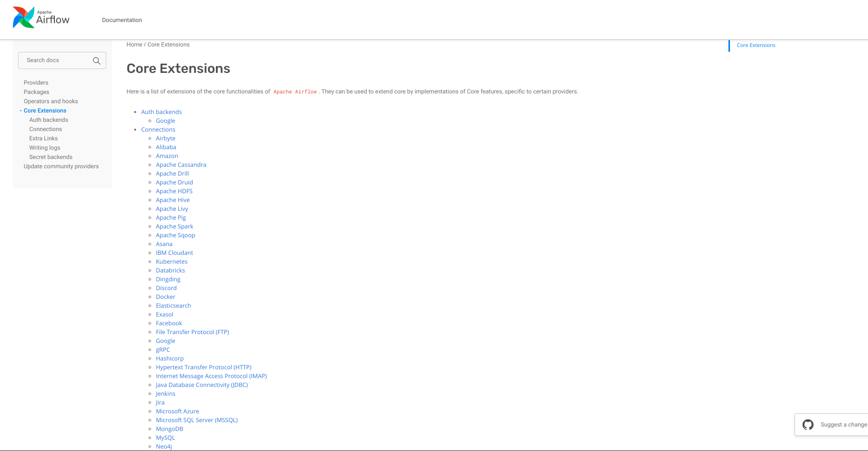Open the Apache Cassandra link

(x=181, y=165)
